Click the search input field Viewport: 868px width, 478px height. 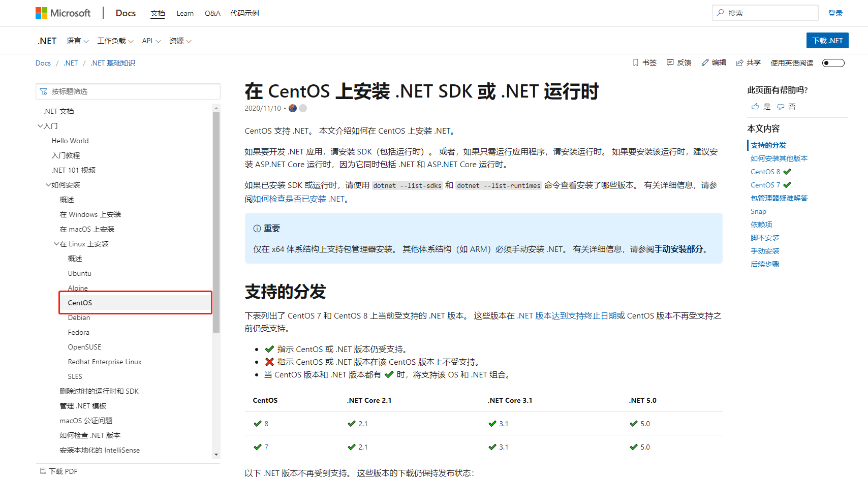(x=765, y=12)
